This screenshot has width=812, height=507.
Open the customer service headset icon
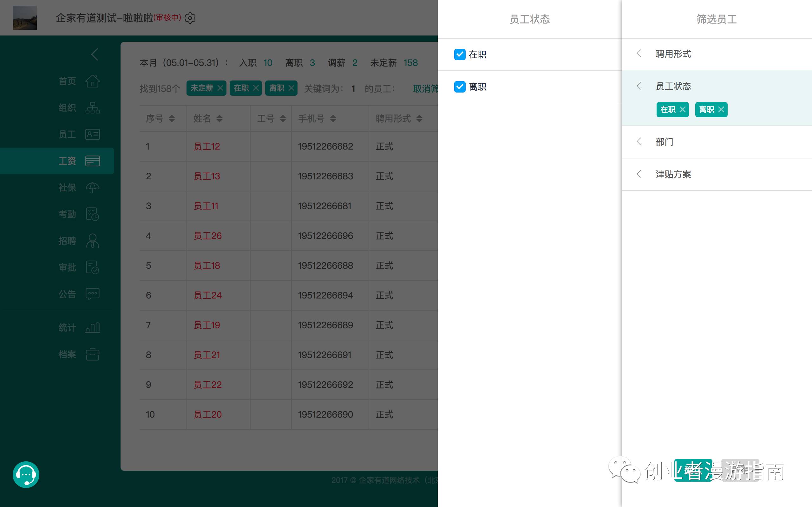[26, 474]
